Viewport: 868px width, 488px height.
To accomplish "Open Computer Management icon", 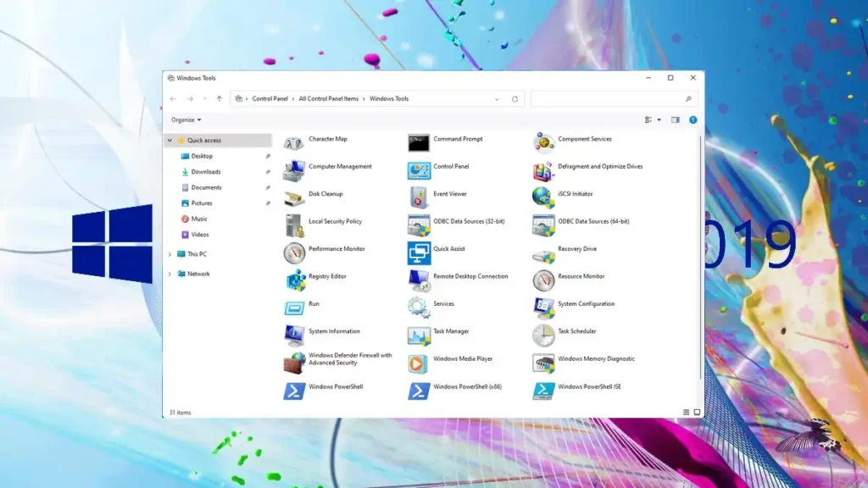I will coord(294,171).
